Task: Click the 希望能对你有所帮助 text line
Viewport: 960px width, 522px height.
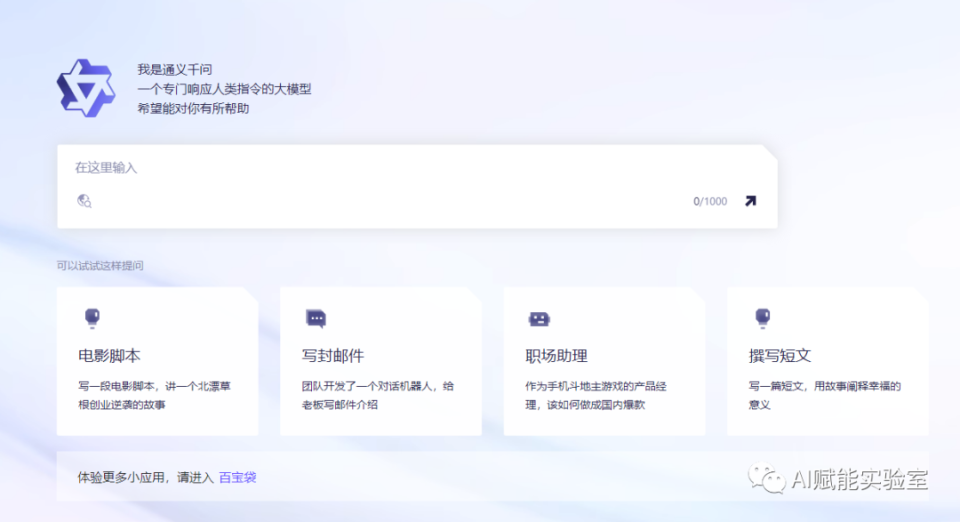Action: pos(193,108)
